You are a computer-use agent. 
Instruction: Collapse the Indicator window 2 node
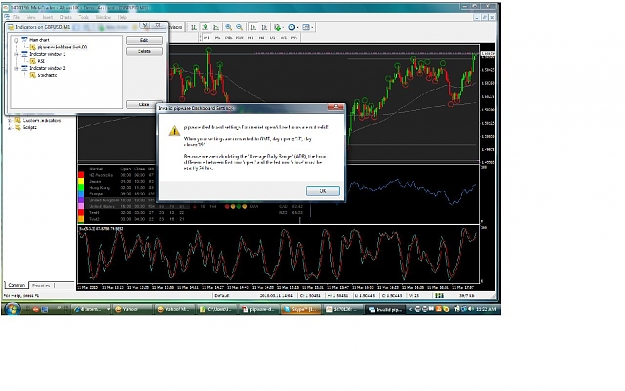pos(16,68)
